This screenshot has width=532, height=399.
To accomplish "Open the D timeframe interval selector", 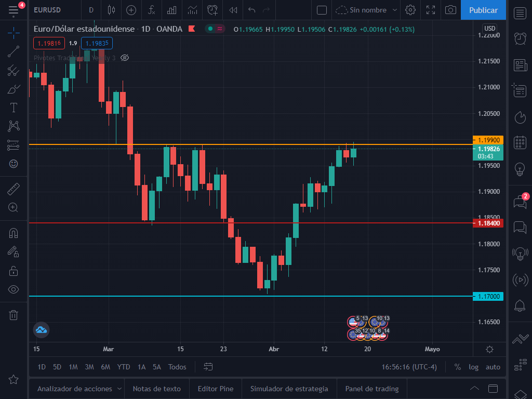I will click(91, 10).
